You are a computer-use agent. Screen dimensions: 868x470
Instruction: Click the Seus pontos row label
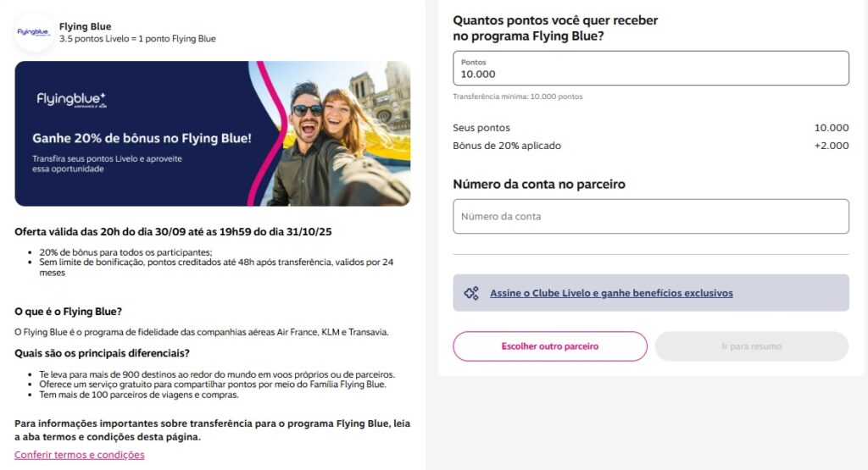click(x=481, y=128)
